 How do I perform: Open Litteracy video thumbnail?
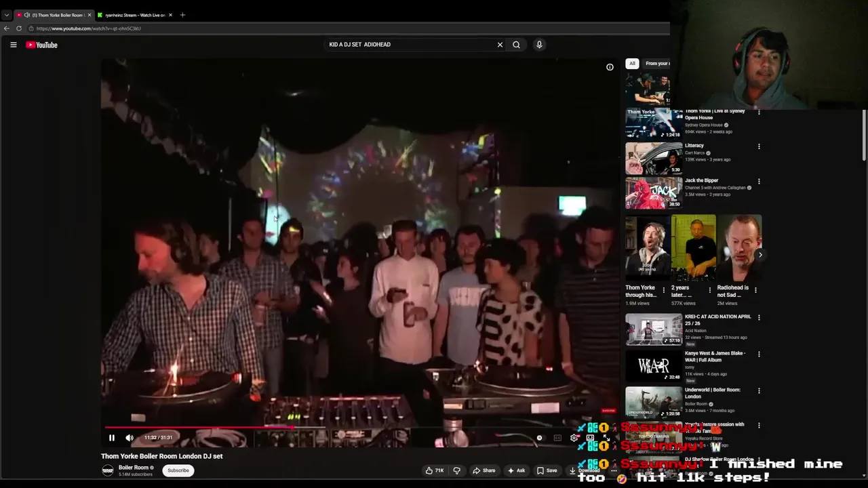(654, 158)
